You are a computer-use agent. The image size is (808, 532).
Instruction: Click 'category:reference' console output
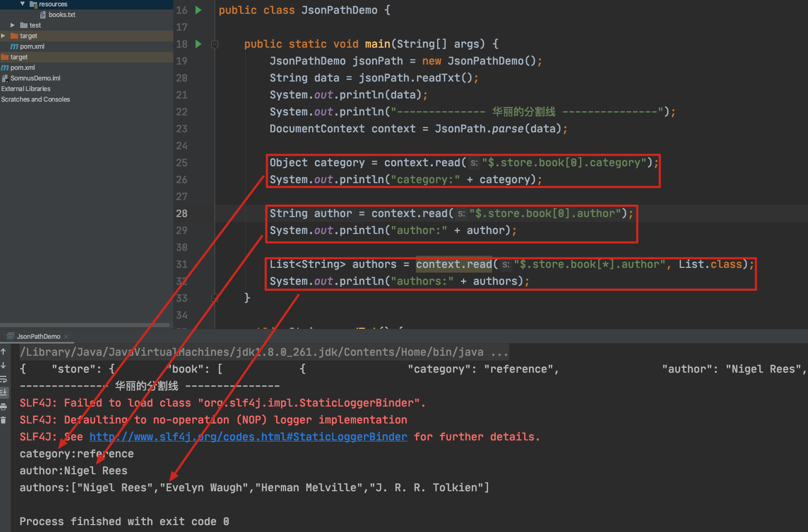pos(77,454)
